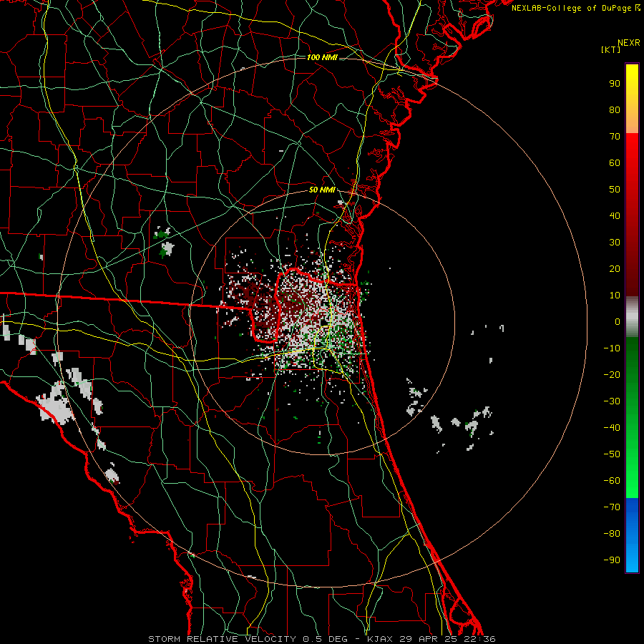Click the 100 NMI range ring label
Viewport: 644px width, 644px height.
pos(322,57)
